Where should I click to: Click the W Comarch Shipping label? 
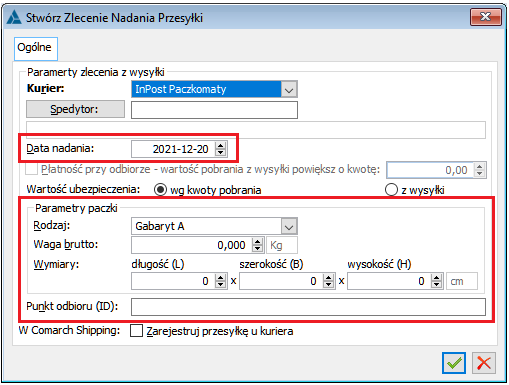point(69,330)
